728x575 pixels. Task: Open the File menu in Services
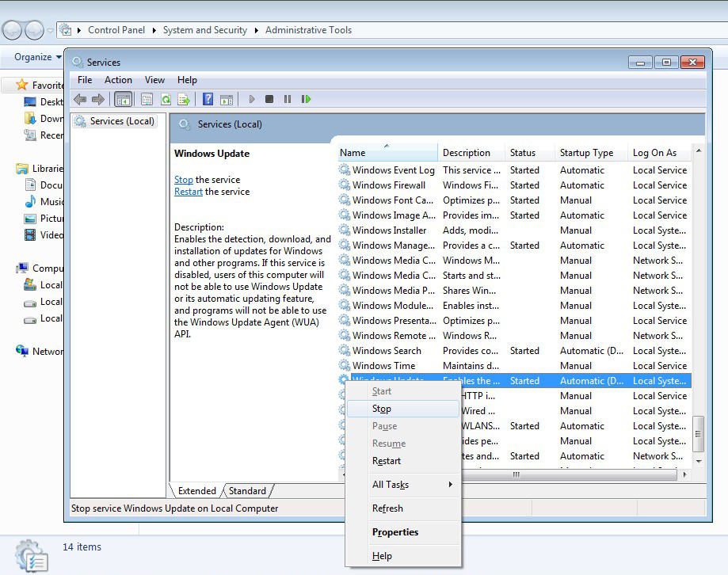pyautogui.click(x=85, y=80)
